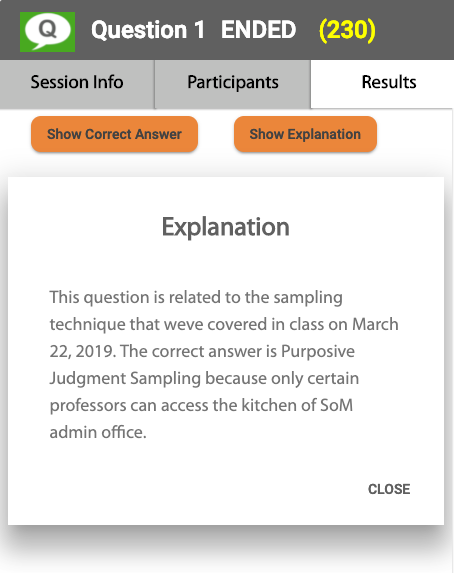454x573 pixels.
Task: Click the March 22, 2019 date text
Action: 224,338
